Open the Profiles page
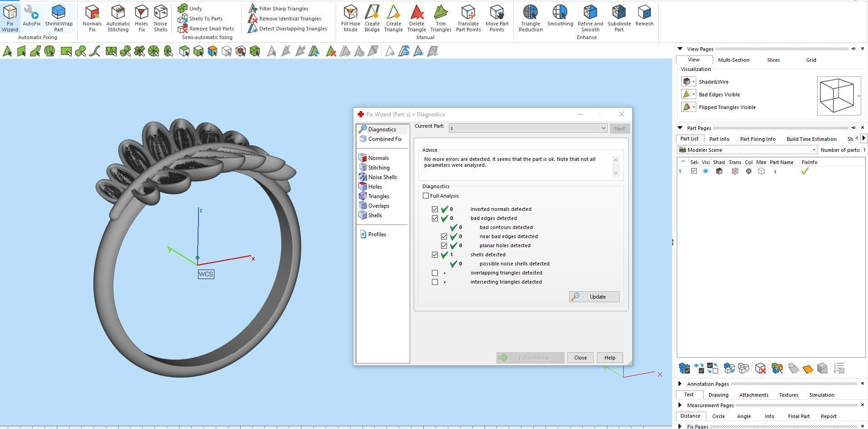Screen dimensions: 868x429 [373, 234]
